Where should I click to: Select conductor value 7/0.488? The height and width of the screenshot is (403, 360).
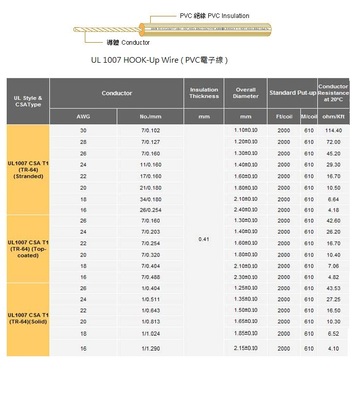[151, 277]
